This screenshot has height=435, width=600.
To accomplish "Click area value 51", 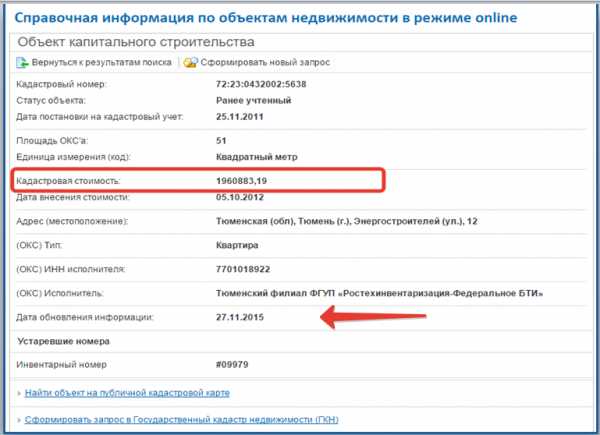I will [x=221, y=141].
